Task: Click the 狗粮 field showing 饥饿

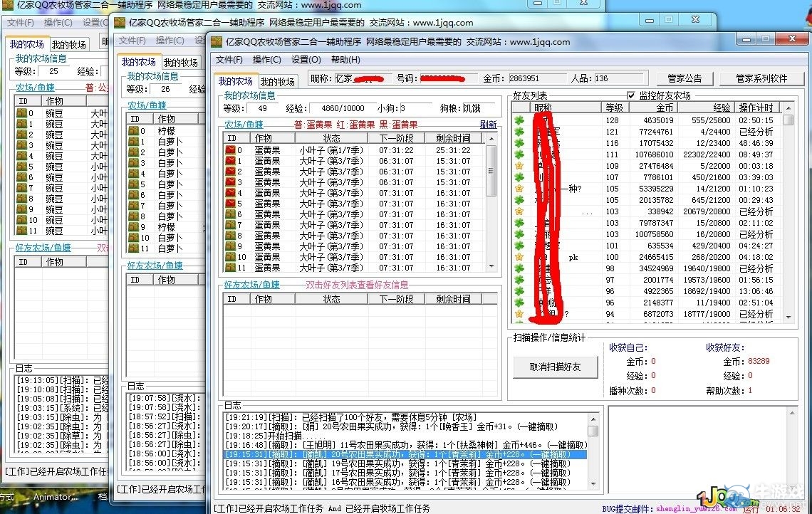Action: point(478,108)
